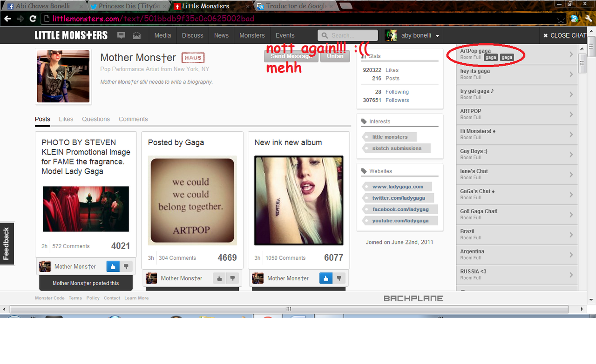Image resolution: width=596 pixels, height=364 pixels.
Task: Open the Discuss menu item
Action: (192, 35)
